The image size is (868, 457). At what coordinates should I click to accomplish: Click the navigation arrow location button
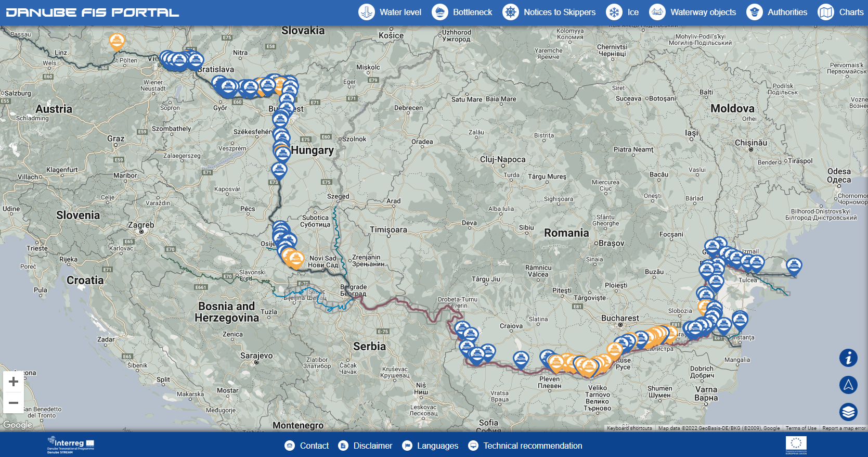[848, 385]
